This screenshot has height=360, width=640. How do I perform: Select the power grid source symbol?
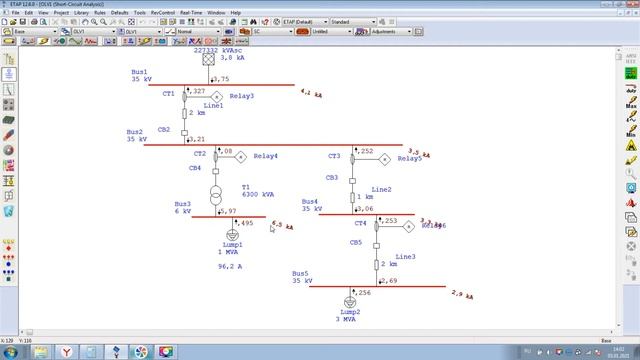pos(209,59)
